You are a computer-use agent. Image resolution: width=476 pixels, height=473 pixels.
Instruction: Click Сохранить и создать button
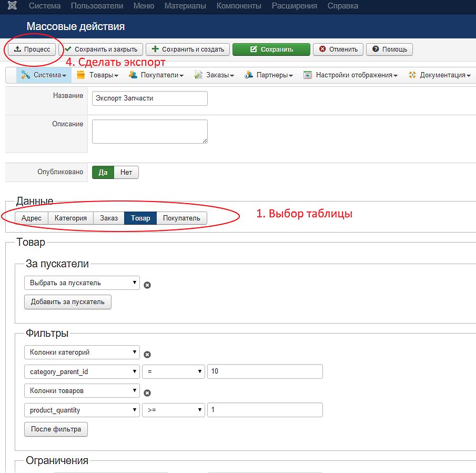coord(188,49)
